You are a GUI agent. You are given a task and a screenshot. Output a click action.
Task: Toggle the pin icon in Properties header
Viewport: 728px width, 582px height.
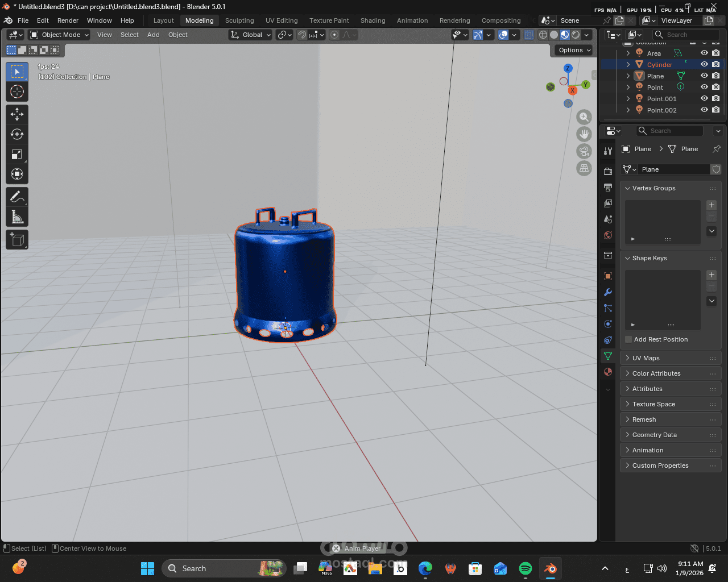coord(717,149)
